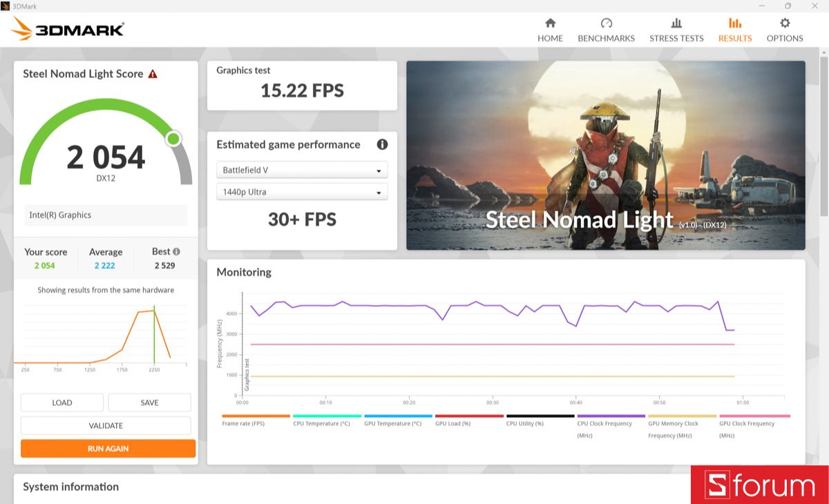
Task: Click the Benchmarks gauge icon
Action: pyautogui.click(x=606, y=23)
